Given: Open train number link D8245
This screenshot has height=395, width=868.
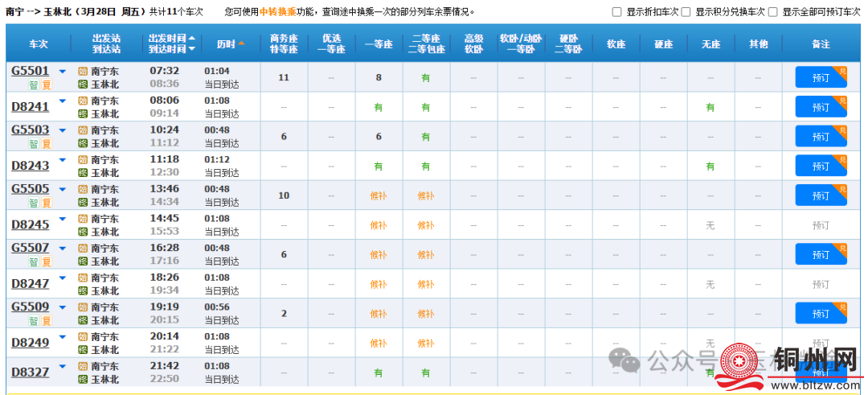Looking at the screenshot, I should pyautogui.click(x=30, y=224).
